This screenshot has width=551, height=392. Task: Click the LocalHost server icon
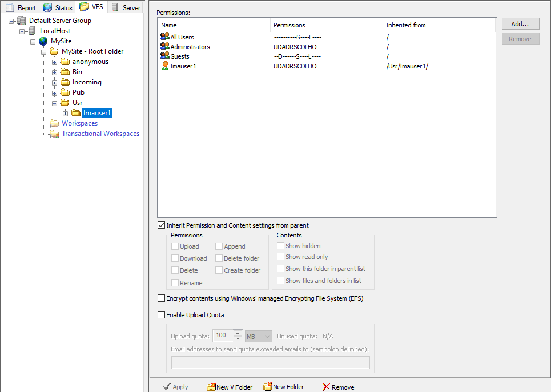[x=33, y=31]
